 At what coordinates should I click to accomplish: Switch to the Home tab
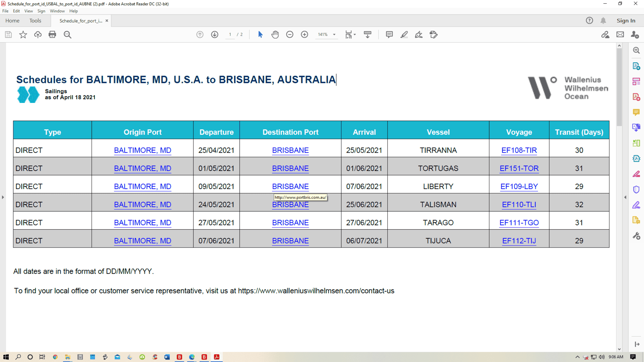point(12,21)
